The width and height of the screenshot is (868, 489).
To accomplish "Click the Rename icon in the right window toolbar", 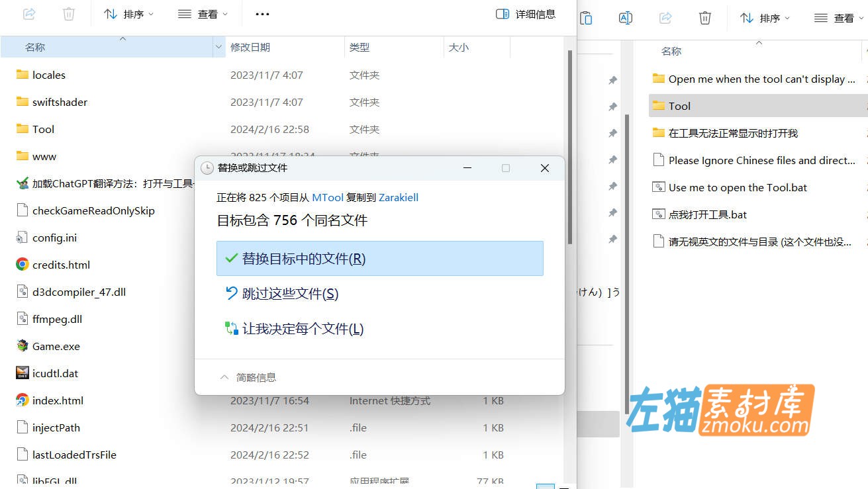I will 625,18.
